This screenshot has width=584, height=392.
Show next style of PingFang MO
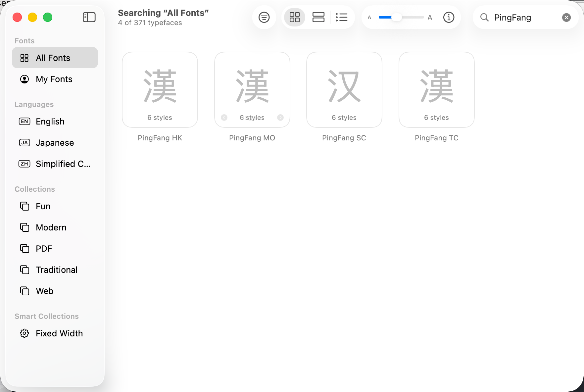pos(280,118)
